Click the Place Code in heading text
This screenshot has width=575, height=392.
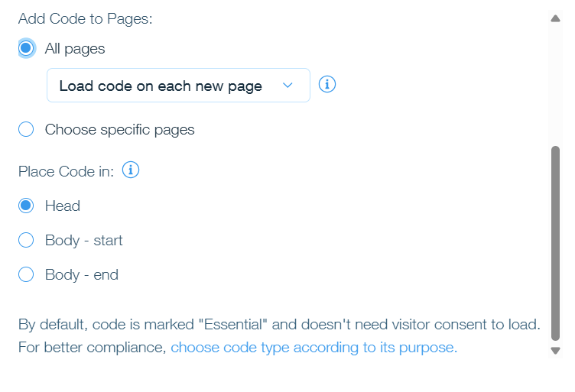66,171
